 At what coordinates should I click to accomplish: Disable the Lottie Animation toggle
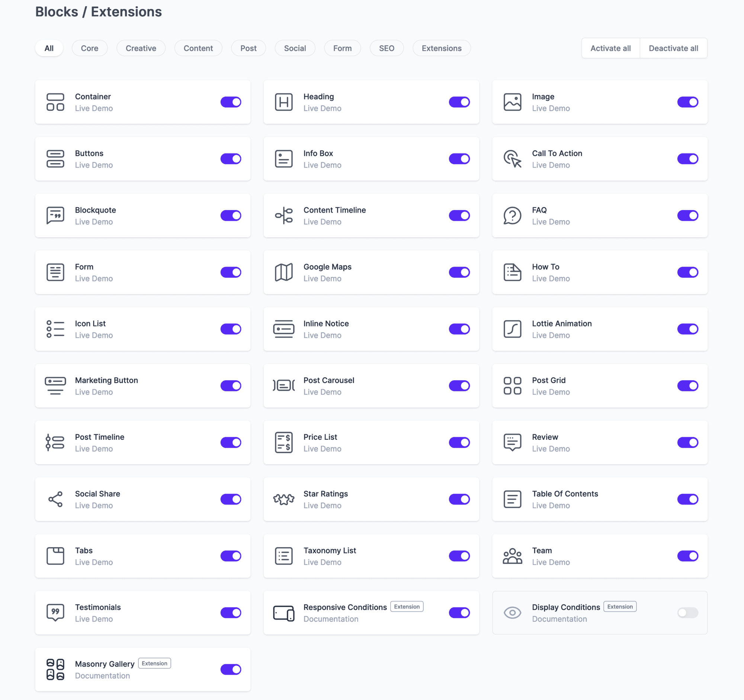(687, 329)
